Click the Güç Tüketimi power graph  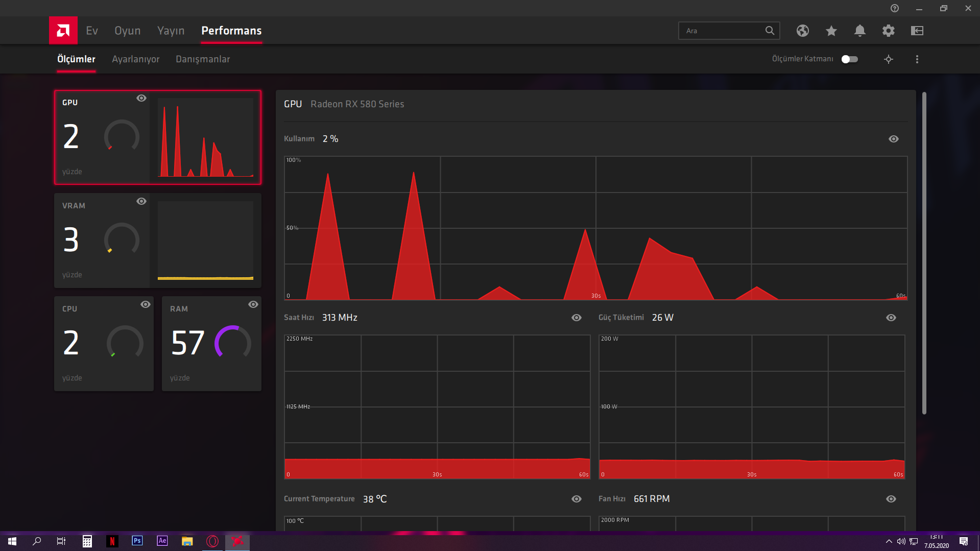752,407
